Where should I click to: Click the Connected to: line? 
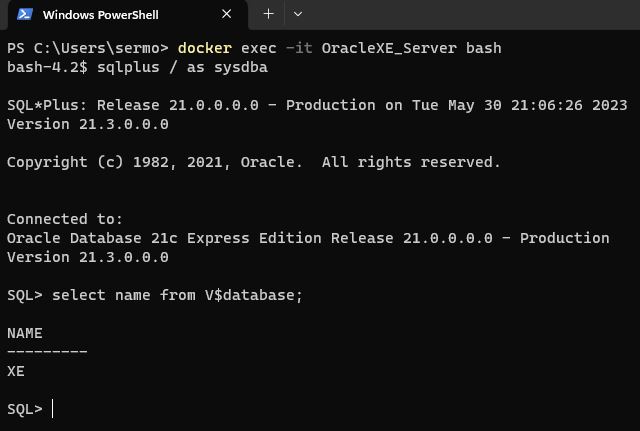[65, 219]
